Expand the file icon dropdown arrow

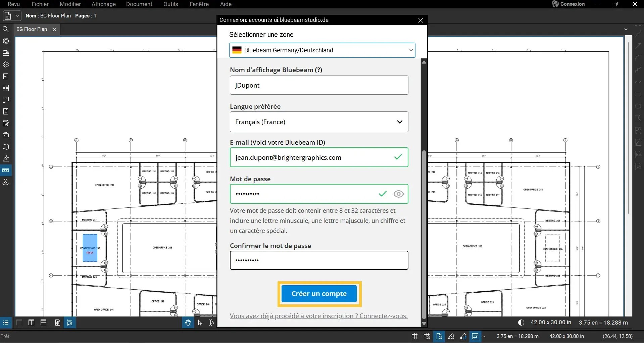click(x=17, y=16)
